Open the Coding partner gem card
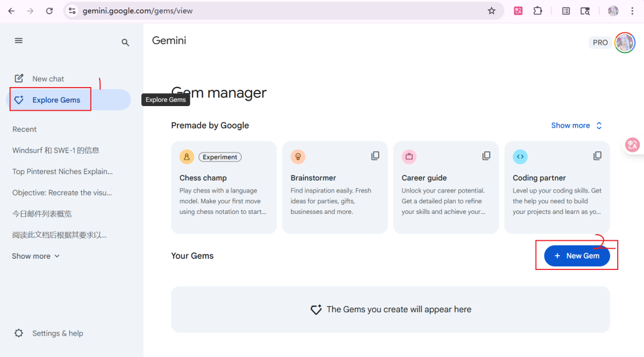The width and height of the screenshot is (644, 357). 557,188
